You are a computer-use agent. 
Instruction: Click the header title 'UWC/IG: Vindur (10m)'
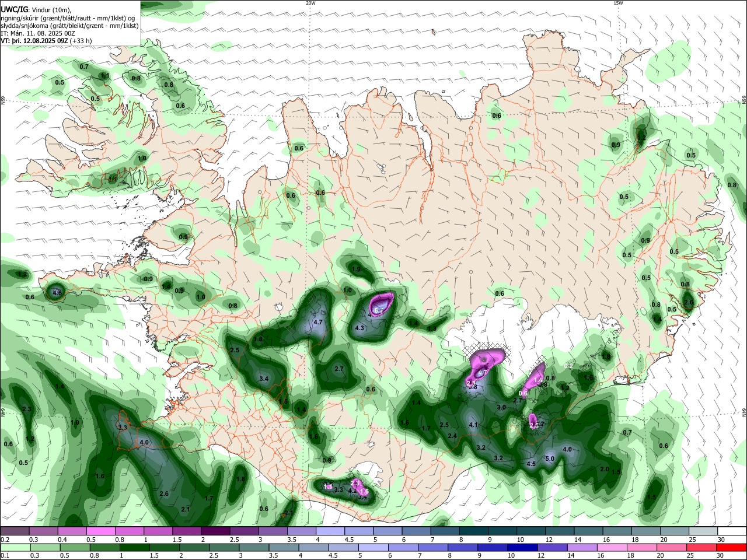(x=34, y=10)
